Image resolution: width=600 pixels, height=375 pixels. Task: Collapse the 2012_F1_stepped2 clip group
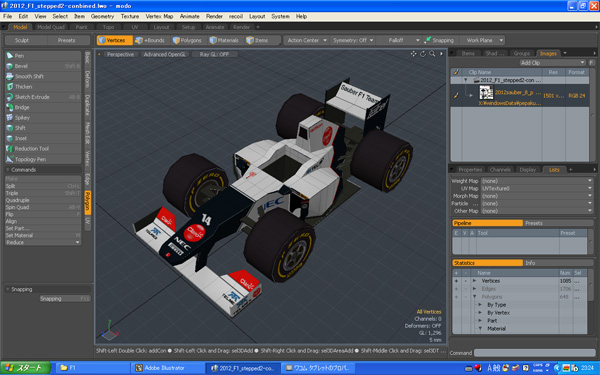[466, 80]
